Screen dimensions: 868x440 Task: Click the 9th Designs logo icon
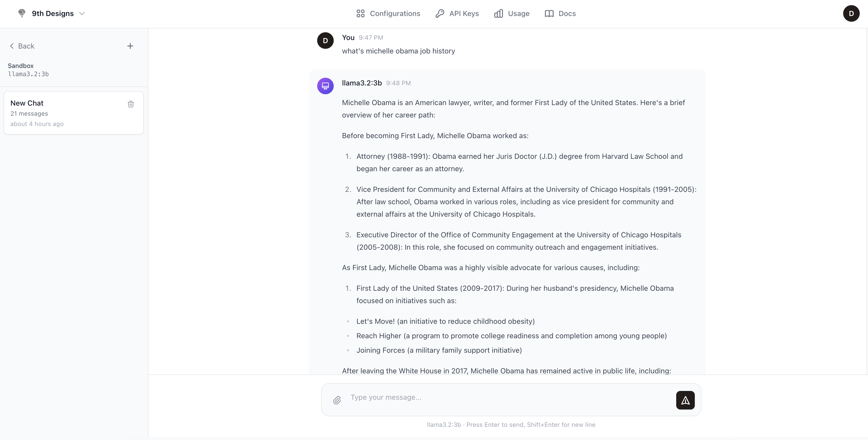point(22,13)
